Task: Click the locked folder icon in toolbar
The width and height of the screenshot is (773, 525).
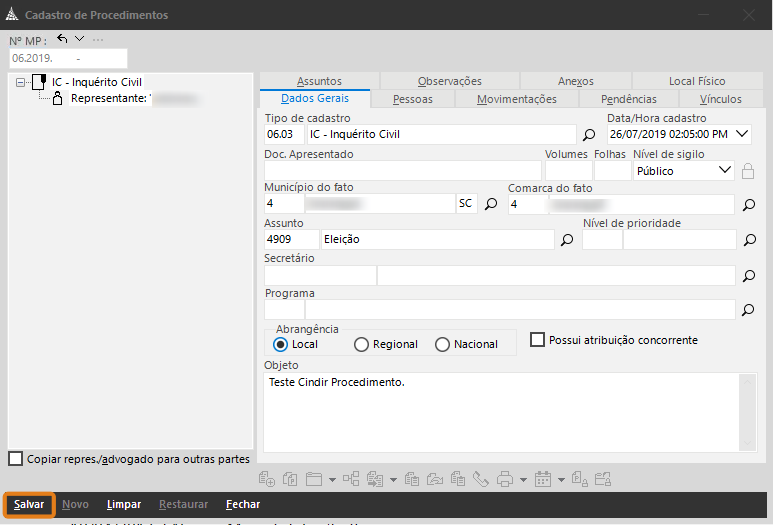Action: click(x=603, y=479)
